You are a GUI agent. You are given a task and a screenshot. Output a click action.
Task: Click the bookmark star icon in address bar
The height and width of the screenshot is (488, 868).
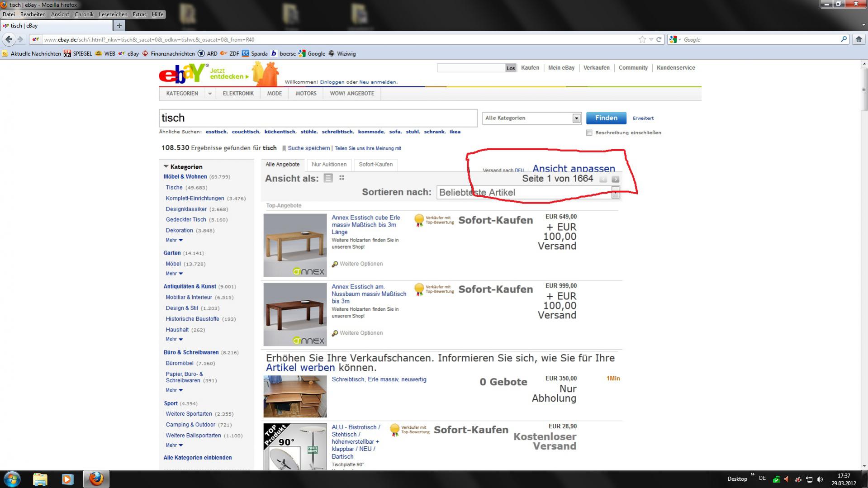pyautogui.click(x=642, y=39)
